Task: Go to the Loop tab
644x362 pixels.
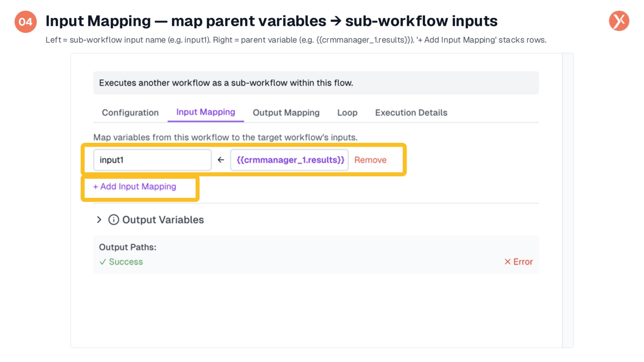Action: pyautogui.click(x=347, y=113)
